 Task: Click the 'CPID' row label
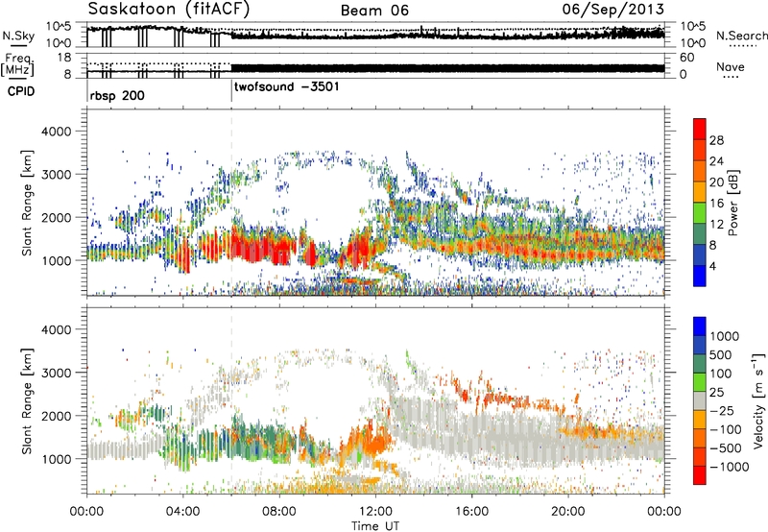[21, 91]
